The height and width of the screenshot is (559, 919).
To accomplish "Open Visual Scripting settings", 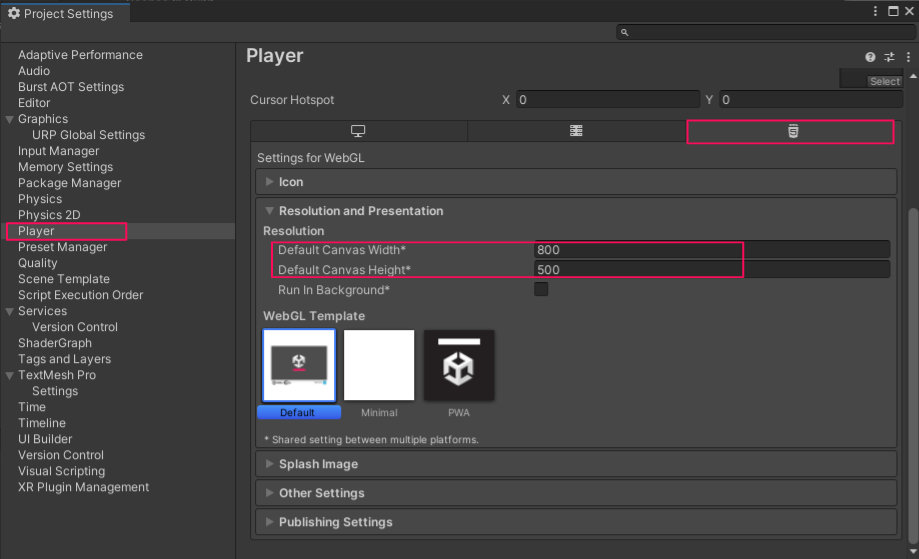I will pyautogui.click(x=62, y=471).
